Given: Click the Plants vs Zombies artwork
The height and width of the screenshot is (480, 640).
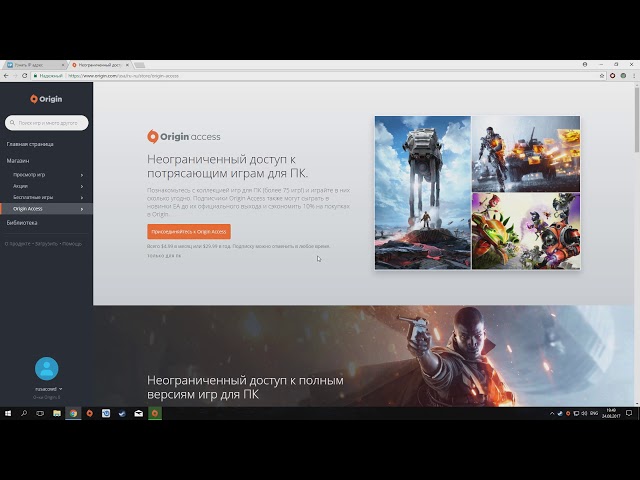Looking at the screenshot, I should tap(526, 231).
